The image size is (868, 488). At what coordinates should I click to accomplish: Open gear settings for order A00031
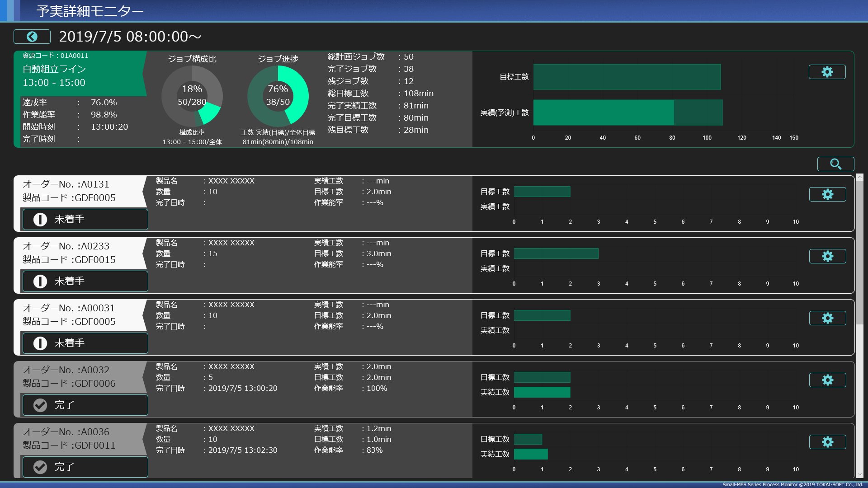click(x=827, y=318)
